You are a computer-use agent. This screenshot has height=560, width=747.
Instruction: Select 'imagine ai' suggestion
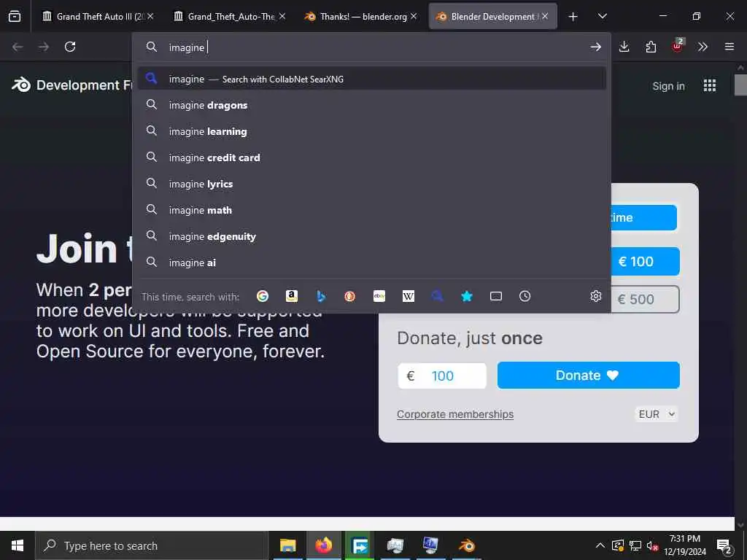tap(371, 262)
